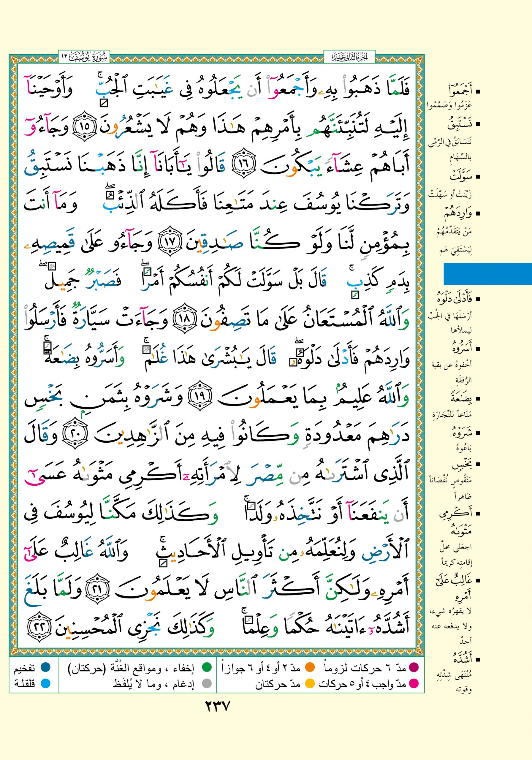The image size is (532, 760).
Task: Select the dark blue تفخيم legend dot
Action: point(45,668)
